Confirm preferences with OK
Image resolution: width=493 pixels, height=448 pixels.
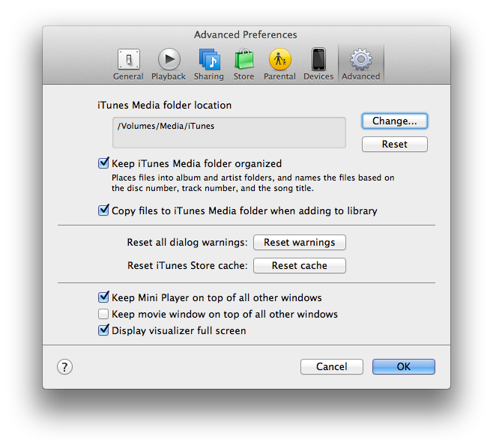(x=404, y=366)
